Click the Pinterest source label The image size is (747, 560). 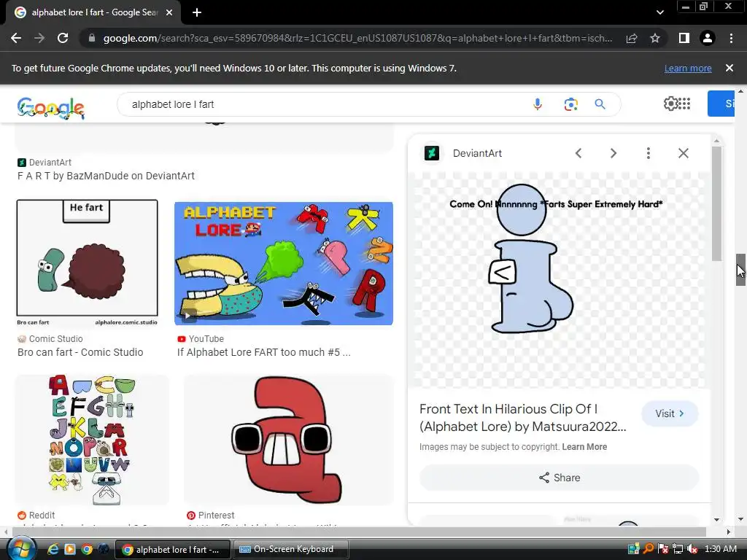coord(211,516)
